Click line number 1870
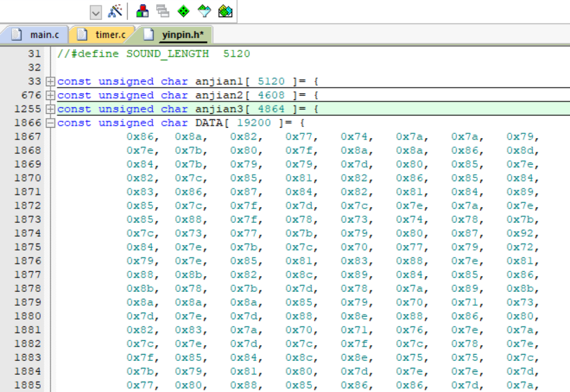This screenshot has width=570, height=392. pos(28,178)
